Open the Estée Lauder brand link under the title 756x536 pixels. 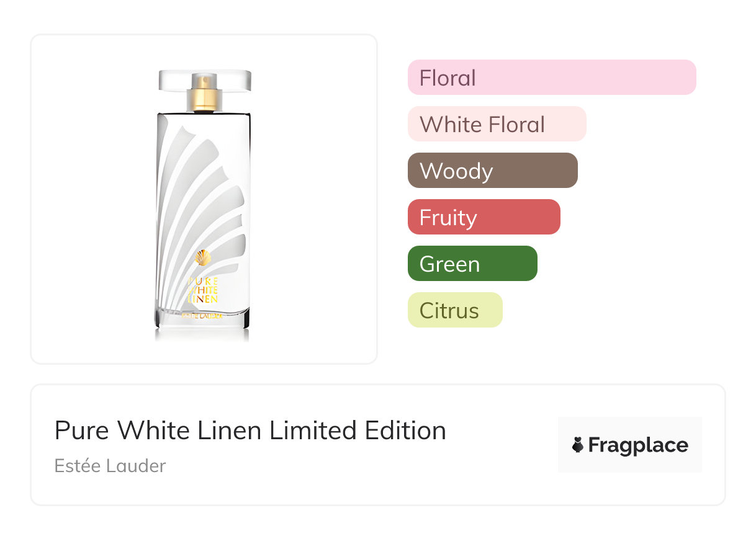point(110,466)
